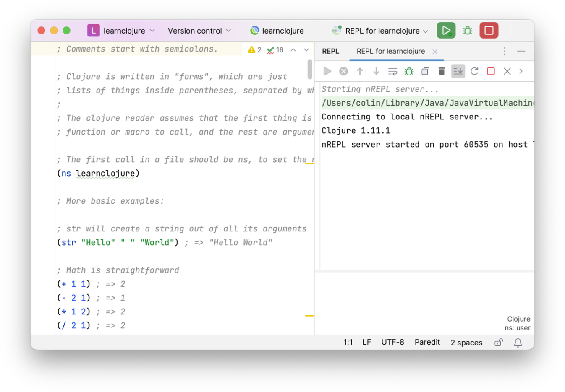
Task: Open the REPL tool window options menu
Action: click(x=505, y=51)
